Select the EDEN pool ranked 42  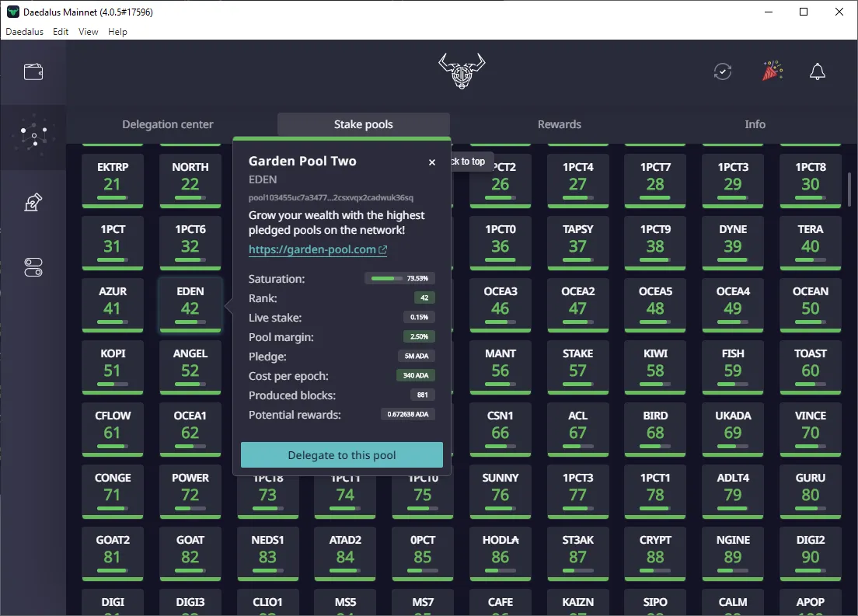190,305
